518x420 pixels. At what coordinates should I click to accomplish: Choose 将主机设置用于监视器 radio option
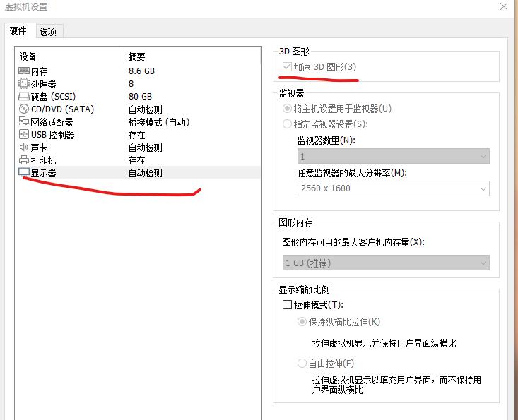point(287,109)
